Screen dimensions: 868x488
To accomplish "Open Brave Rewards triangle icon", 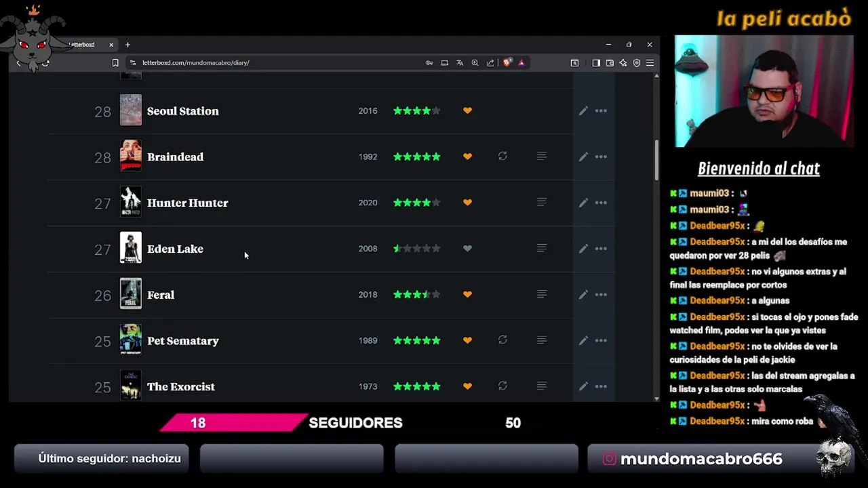I will [521, 63].
